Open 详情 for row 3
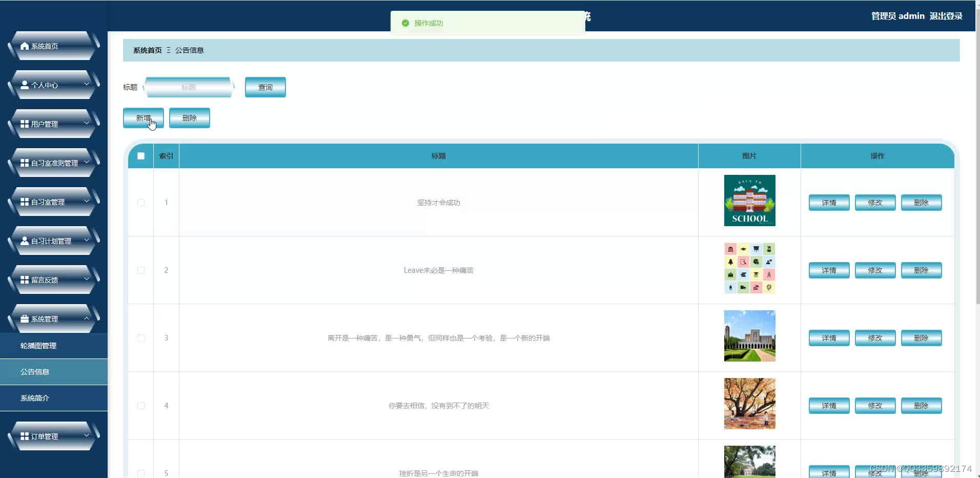This screenshot has width=980, height=478. 829,338
